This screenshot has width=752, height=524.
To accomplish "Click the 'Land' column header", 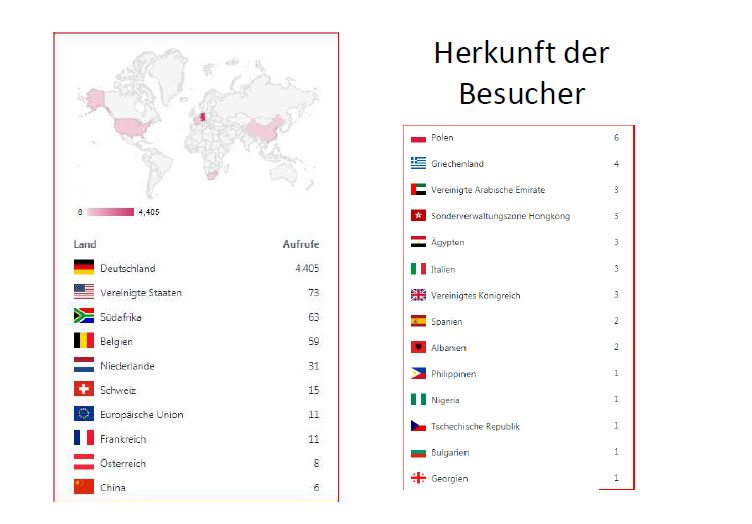I will coord(85,244).
